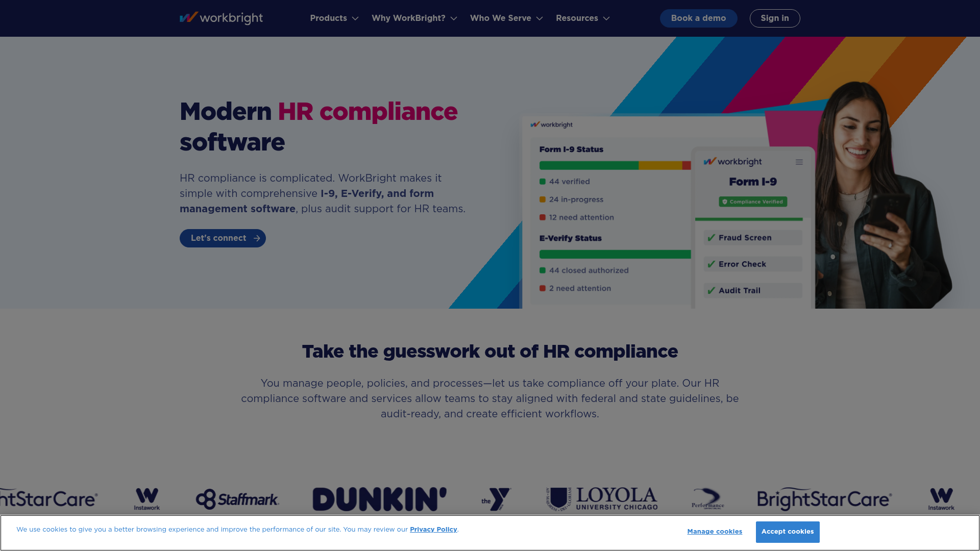Click the Form I-9 Status progress bar
The image size is (980, 551).
pos(615,165)
